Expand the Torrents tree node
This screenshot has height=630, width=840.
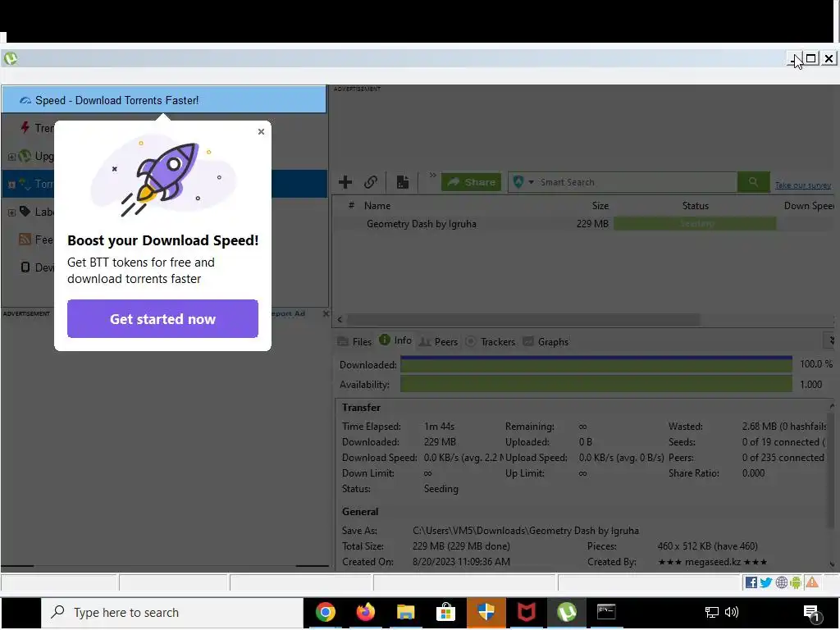click(11, 185)
